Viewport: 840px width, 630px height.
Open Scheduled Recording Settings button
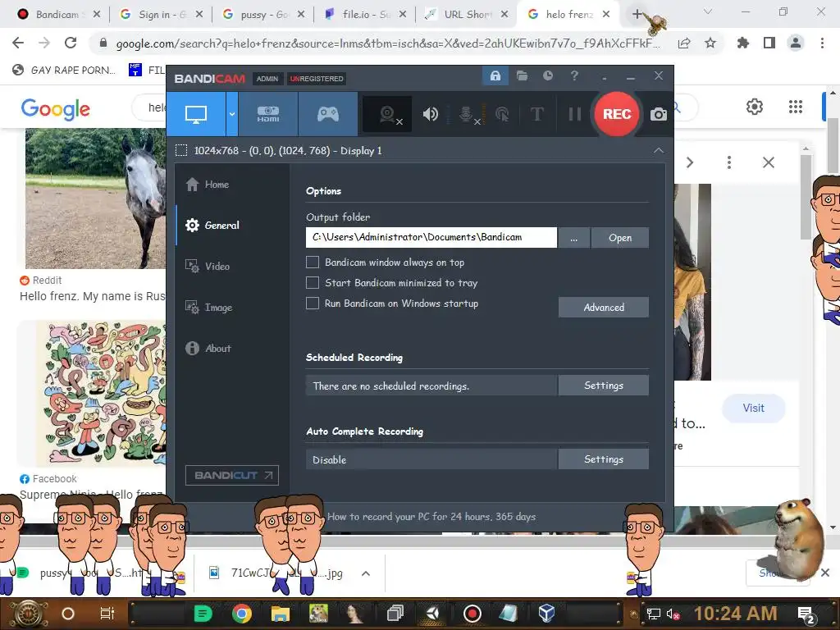pyautogui.click(x=604, y=386)
